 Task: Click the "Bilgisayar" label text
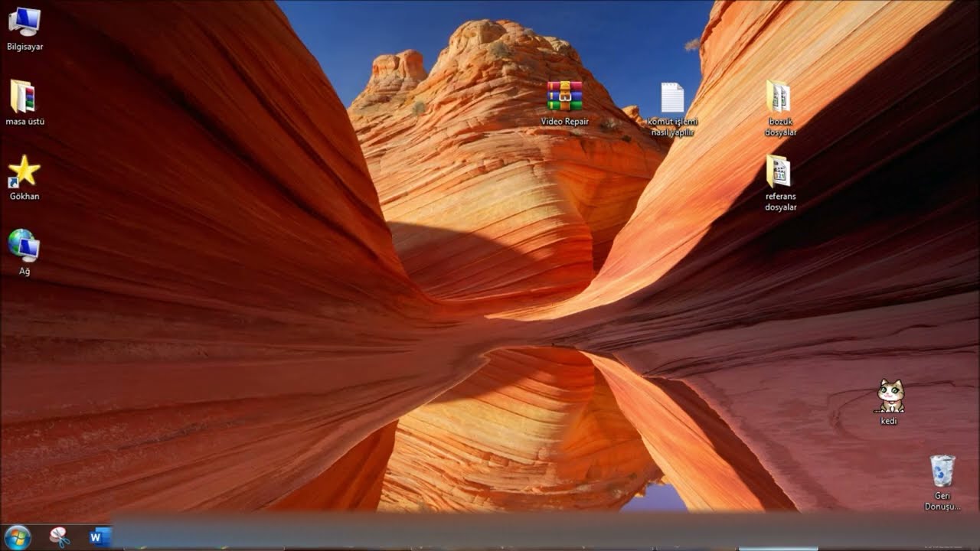tap(24, 47)
